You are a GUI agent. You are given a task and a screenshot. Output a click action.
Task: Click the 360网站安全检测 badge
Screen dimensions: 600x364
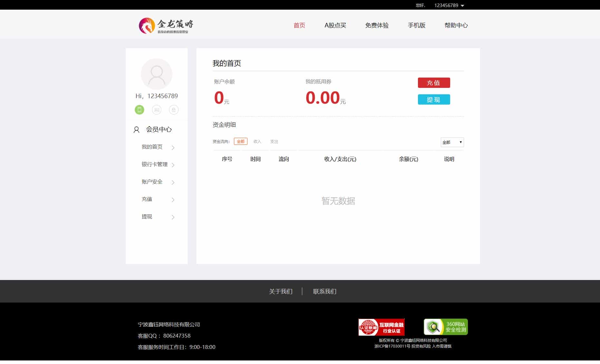tap(446, 327)
